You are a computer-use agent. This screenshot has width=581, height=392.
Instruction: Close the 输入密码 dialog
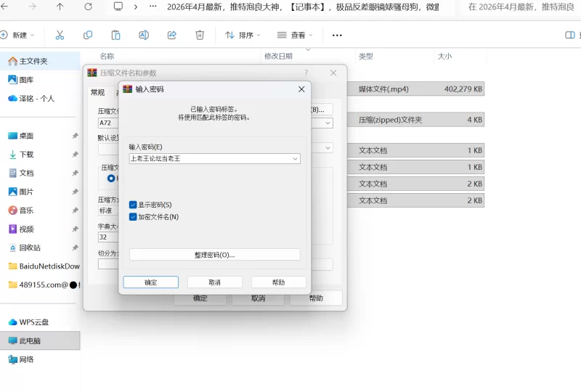pos(301,89)
